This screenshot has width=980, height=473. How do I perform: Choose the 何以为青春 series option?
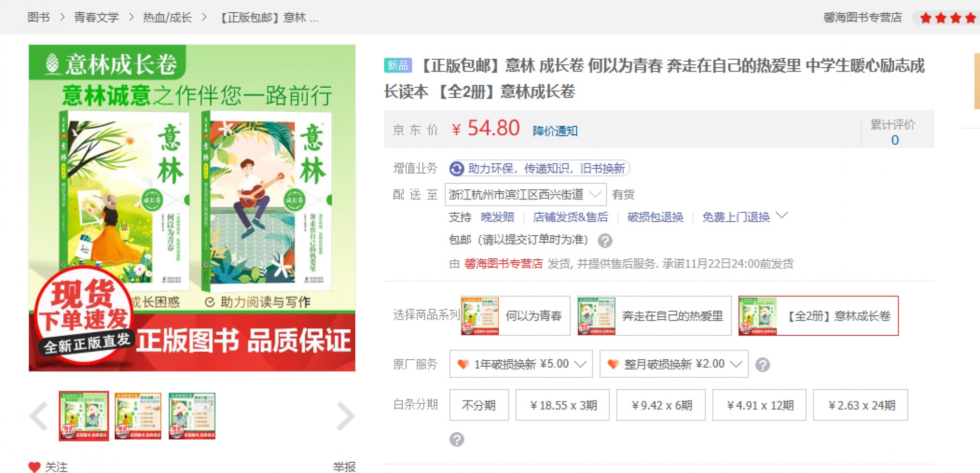515,316
